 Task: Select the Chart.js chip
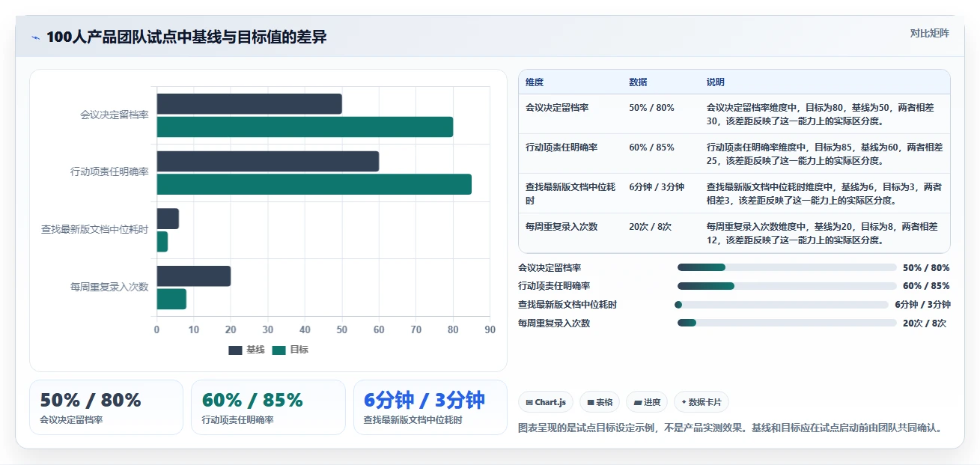[545, 402]
